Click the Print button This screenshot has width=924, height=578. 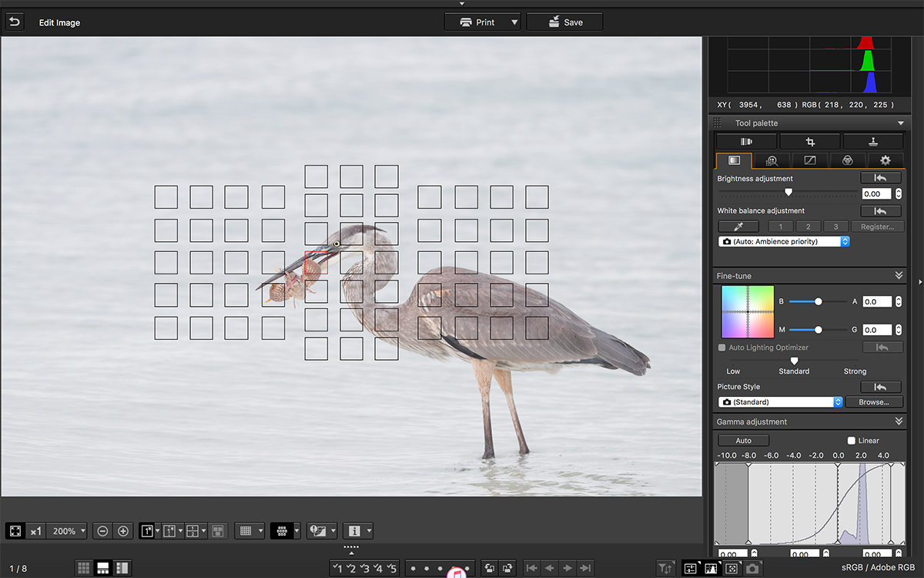(477, 22)
